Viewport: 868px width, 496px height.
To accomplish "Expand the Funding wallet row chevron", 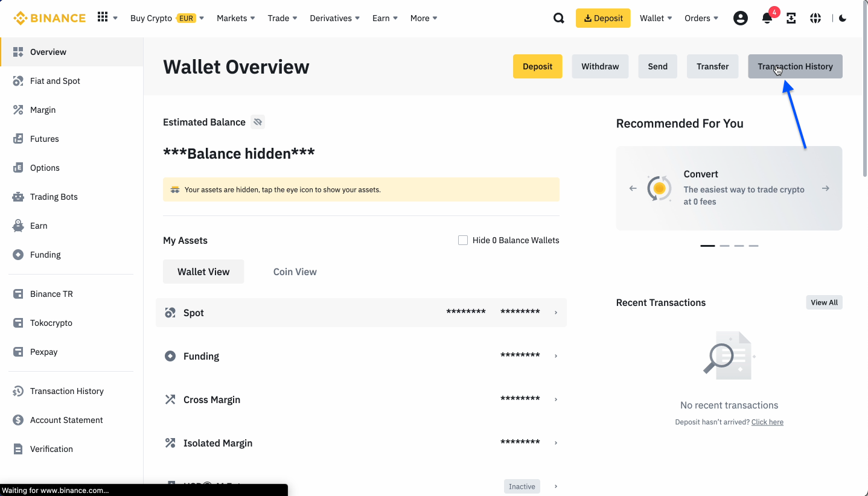I will click(555, 356).
